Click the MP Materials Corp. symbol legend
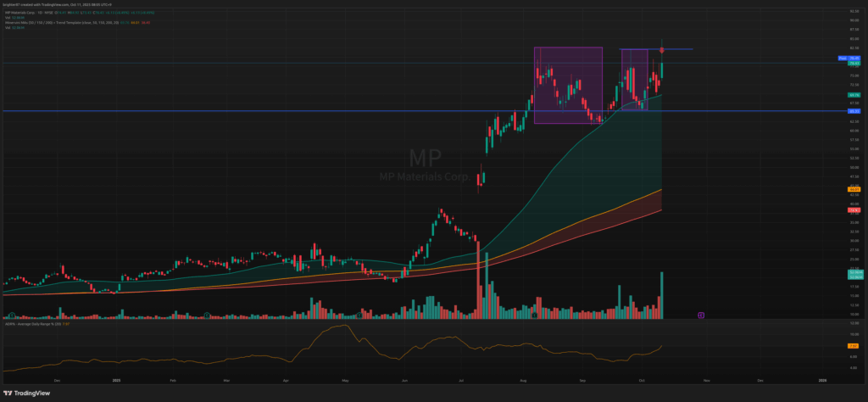868x402 pixels. tap(25, 14)
